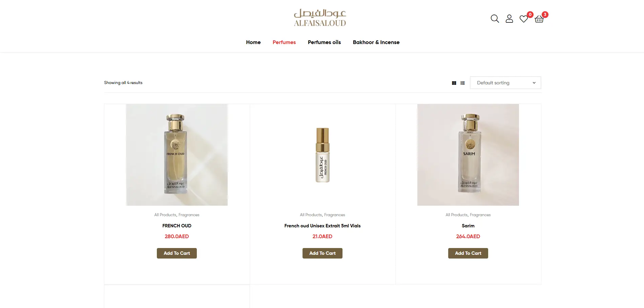
Task: Open the Sarim product title link
Action: (x=468, y=226)
